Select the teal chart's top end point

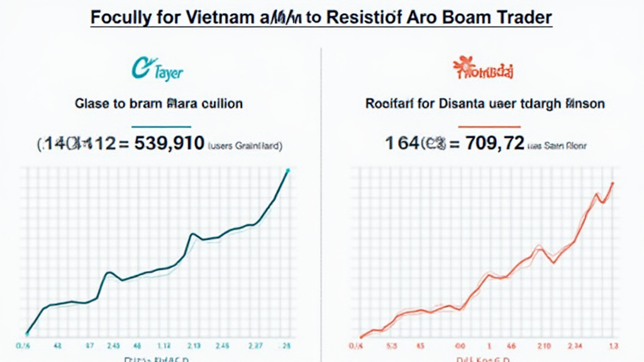(x=288, y=170)
